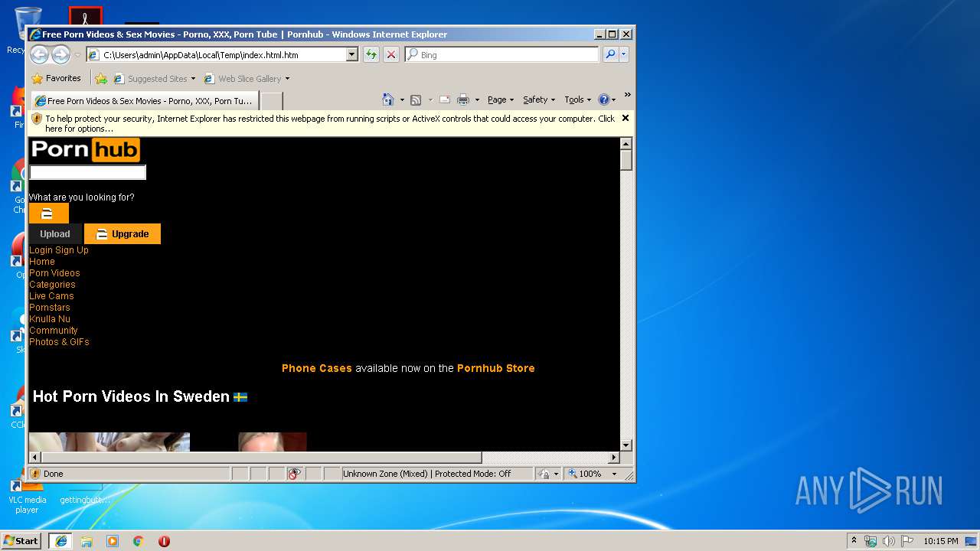Click the Bing search magnifier button
Viewport: 980px width, 551px height.
coord(610,54)
